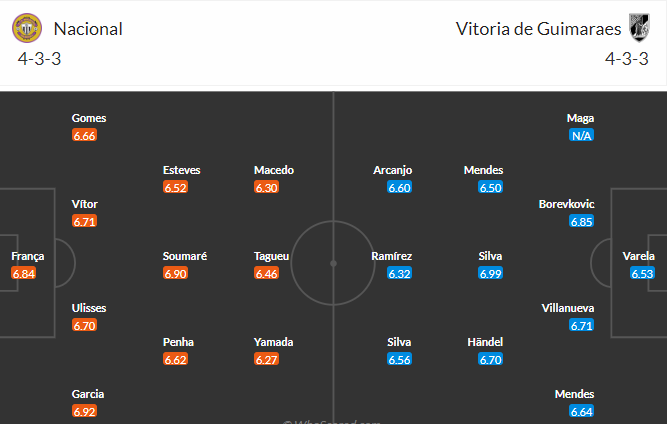Viewport: 668px width, 424px height.
Task: Click Macedo player name
Action: 274,170
